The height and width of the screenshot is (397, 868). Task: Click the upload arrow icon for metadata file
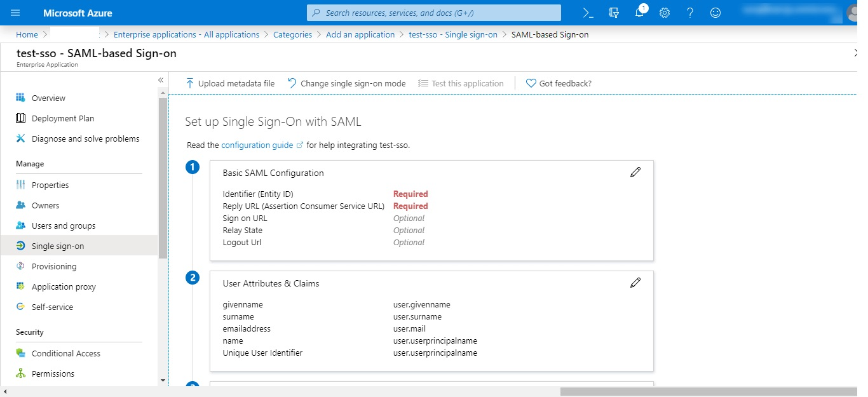(190, 83)
